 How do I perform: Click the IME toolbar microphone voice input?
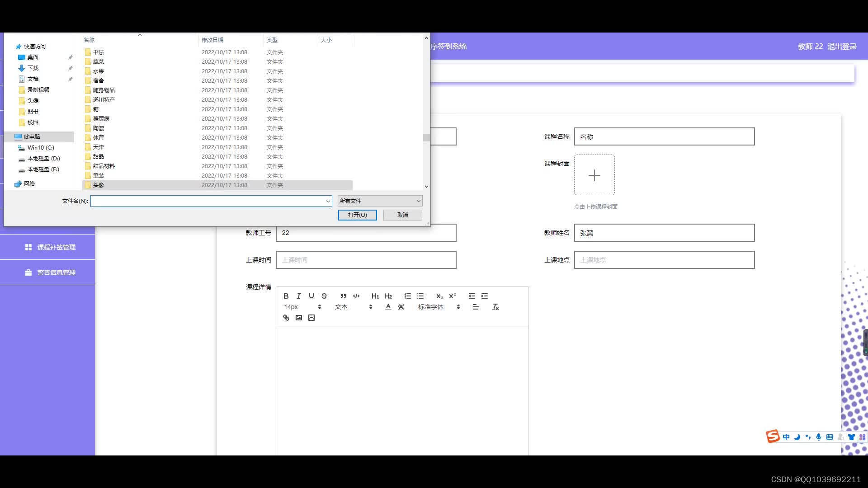819,437
